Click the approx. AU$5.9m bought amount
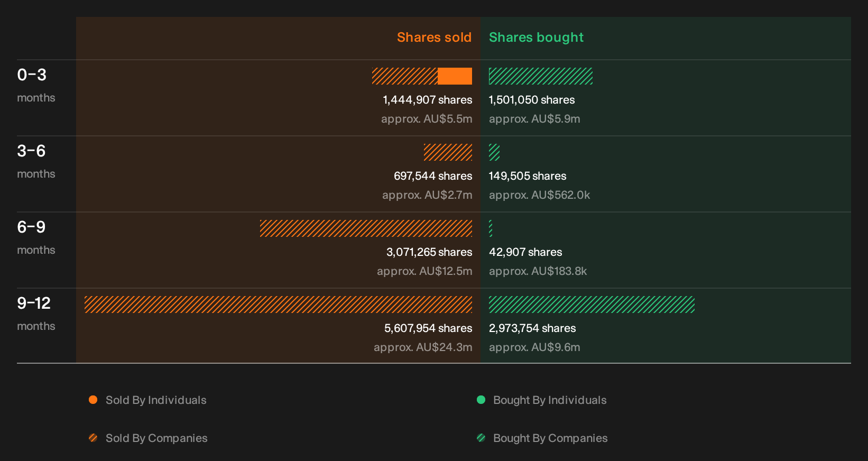The width and height of the screenshot is (868, 461). (534, 119)
